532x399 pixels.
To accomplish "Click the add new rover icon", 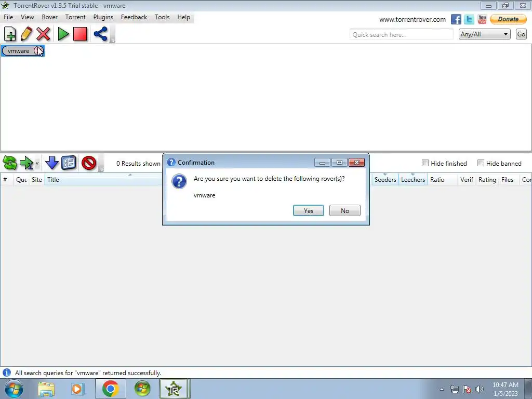I will pos(10,34).
